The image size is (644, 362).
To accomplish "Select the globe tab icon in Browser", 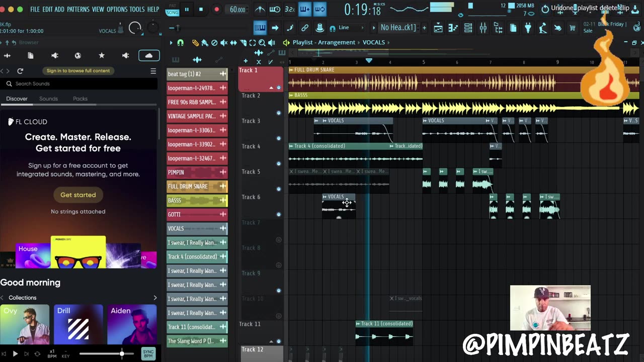I will click(x=78, y=55).
